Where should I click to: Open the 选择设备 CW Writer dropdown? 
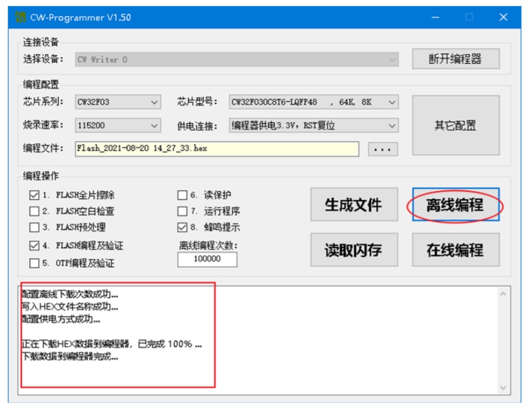click(x=236, y=59)
